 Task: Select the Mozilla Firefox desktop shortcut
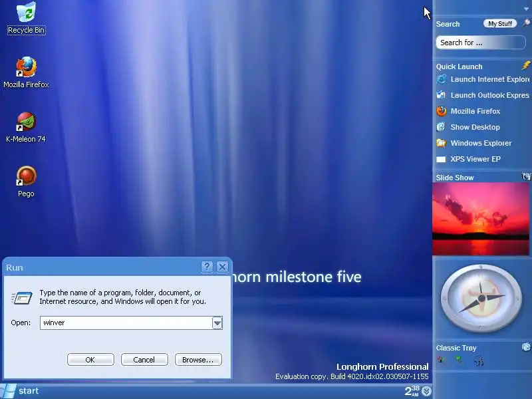click(26, 72)
